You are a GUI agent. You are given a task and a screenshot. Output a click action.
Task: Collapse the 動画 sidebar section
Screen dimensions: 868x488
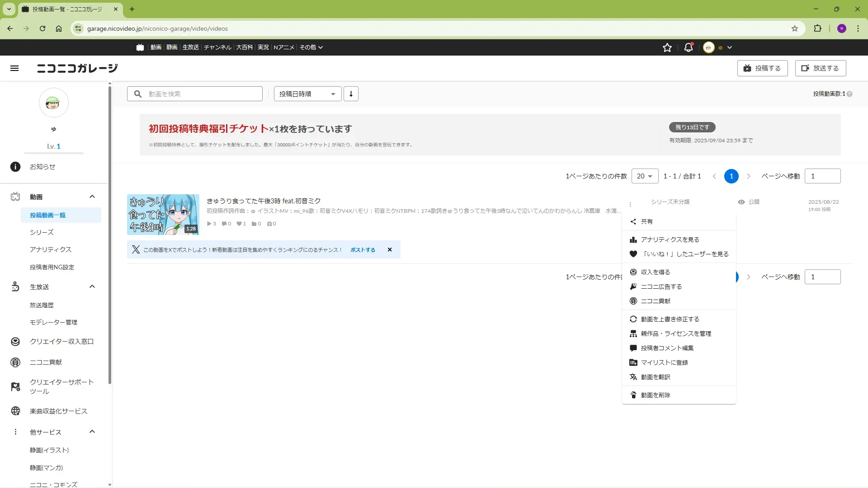[x=92, y=197]
